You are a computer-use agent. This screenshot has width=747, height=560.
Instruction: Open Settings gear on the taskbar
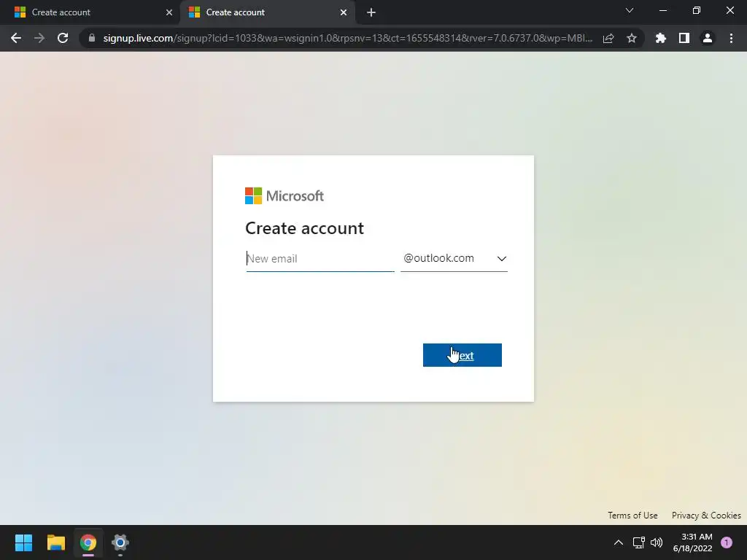120,542
